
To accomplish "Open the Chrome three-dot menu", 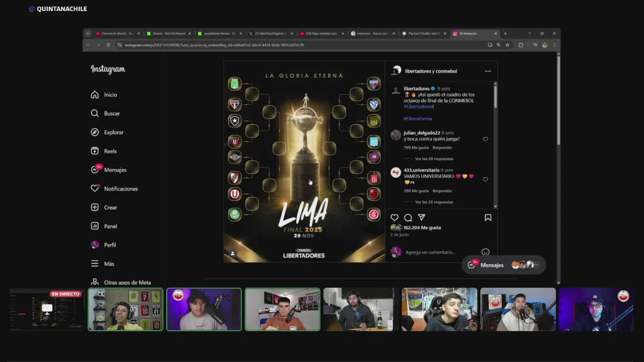I will (554, 45).
